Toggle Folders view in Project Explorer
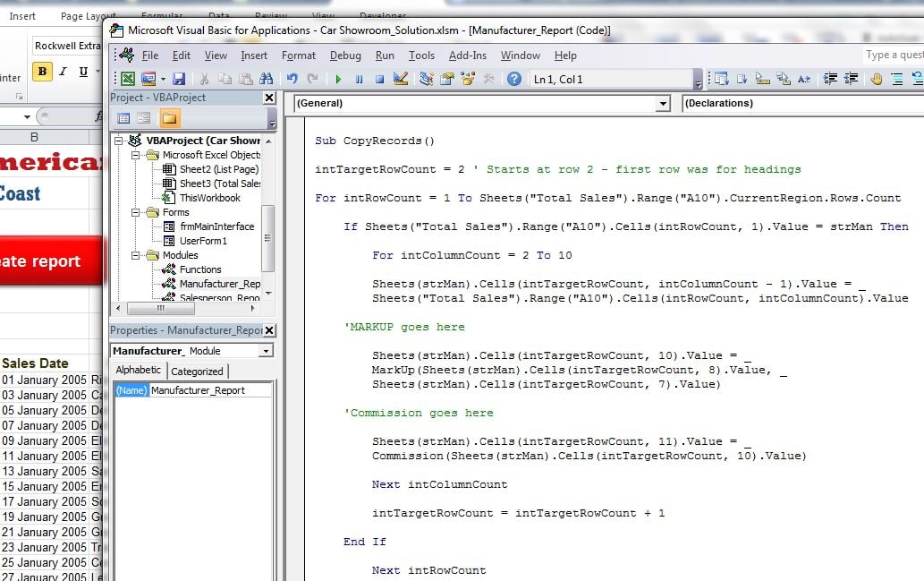Image resolution: width=924 pixels, height=581 pixels. pos(169,117)
